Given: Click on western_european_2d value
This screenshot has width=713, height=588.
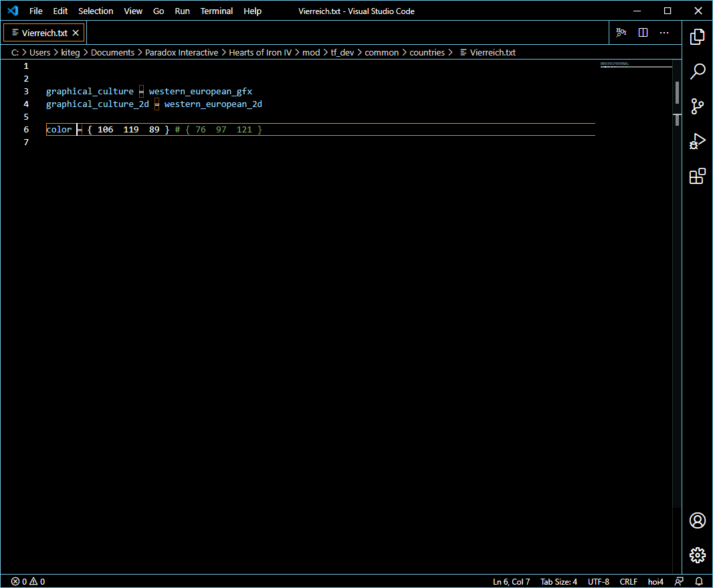Looking at the screenshot, I should 213,104.
